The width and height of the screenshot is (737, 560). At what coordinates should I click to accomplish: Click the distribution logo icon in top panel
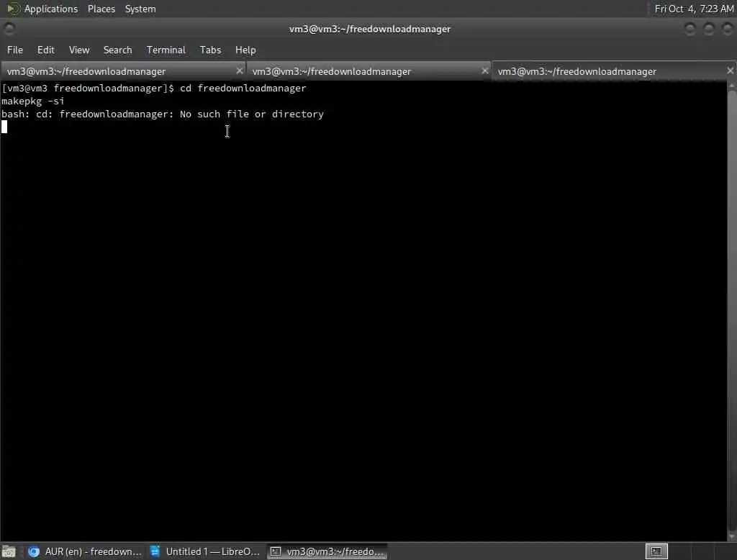pyautogui.click(x=13, y=9)
